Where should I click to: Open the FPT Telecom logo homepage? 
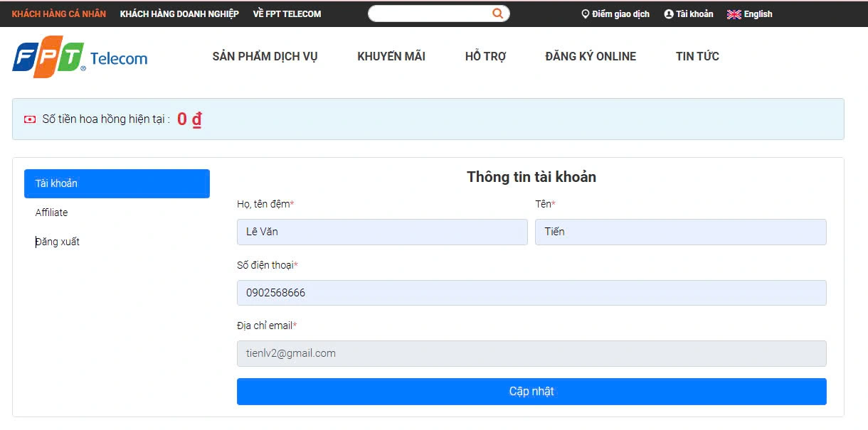80,57
